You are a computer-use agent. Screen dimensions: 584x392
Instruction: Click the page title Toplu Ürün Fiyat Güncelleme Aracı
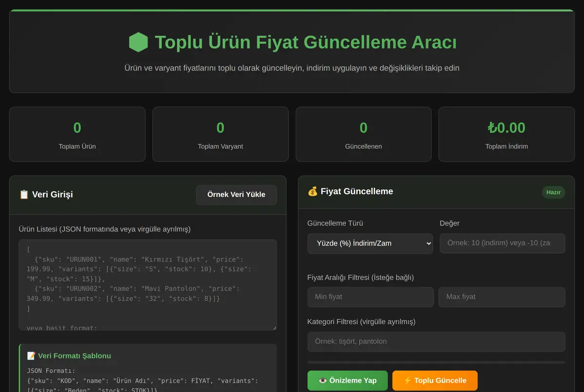[x=306, y=42]
